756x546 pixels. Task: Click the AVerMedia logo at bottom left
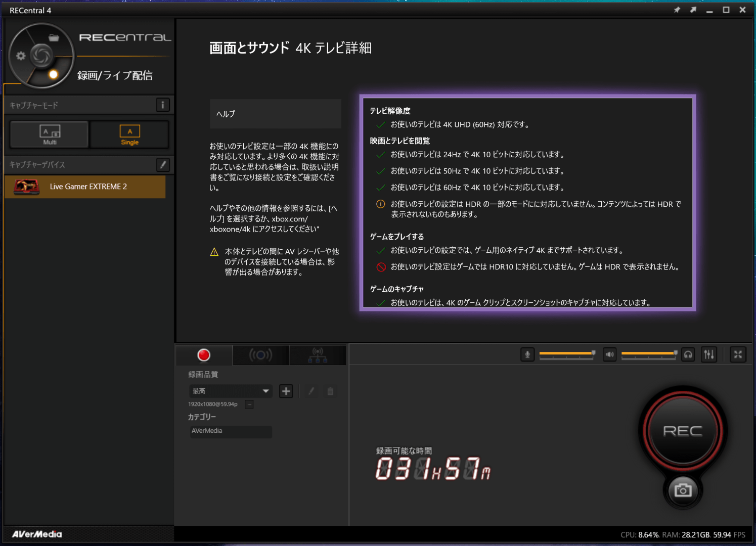37,534
